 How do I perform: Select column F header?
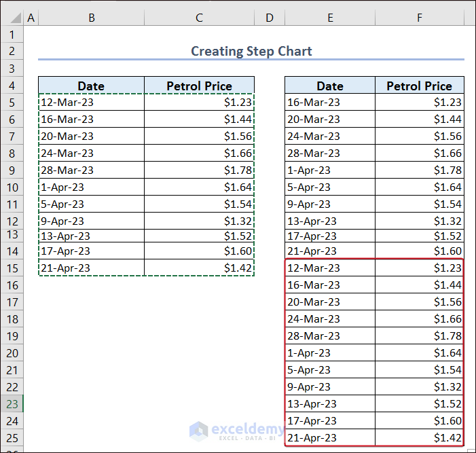pos(419,18)
